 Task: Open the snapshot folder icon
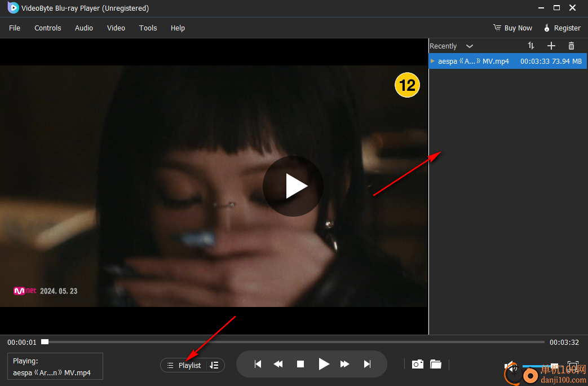pos(436,364)
